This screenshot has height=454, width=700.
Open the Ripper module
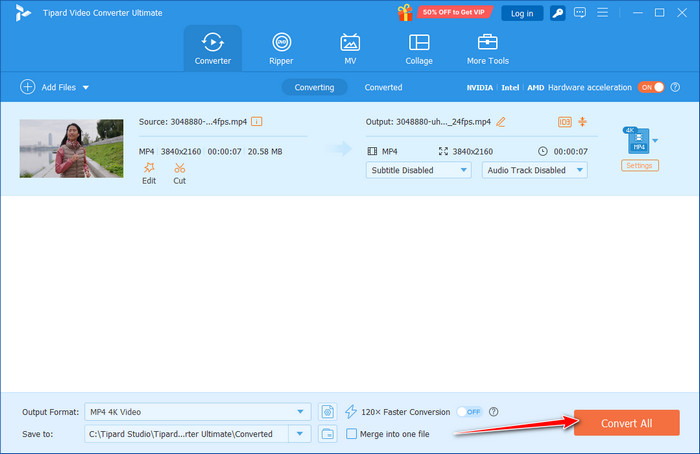coord(282,48)
